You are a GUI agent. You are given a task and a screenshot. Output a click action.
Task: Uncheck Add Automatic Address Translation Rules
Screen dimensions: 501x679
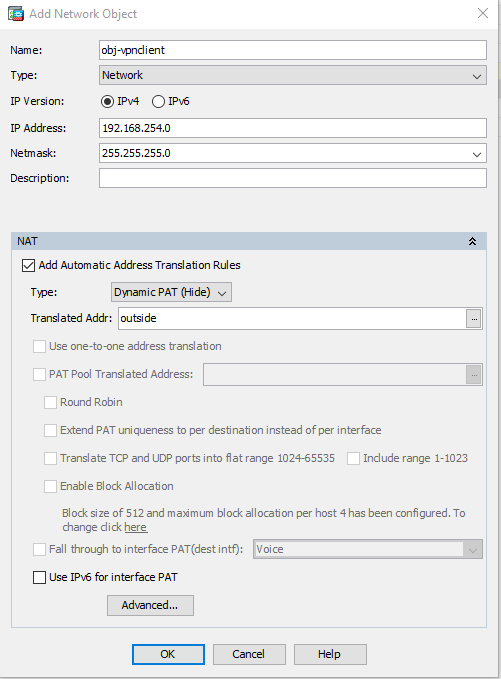click(29, 265)
